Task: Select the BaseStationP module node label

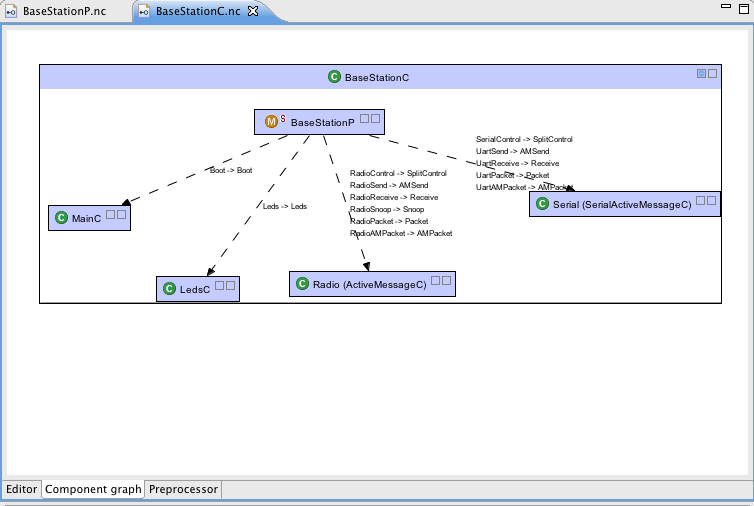Action: click(x=322, y=123)
